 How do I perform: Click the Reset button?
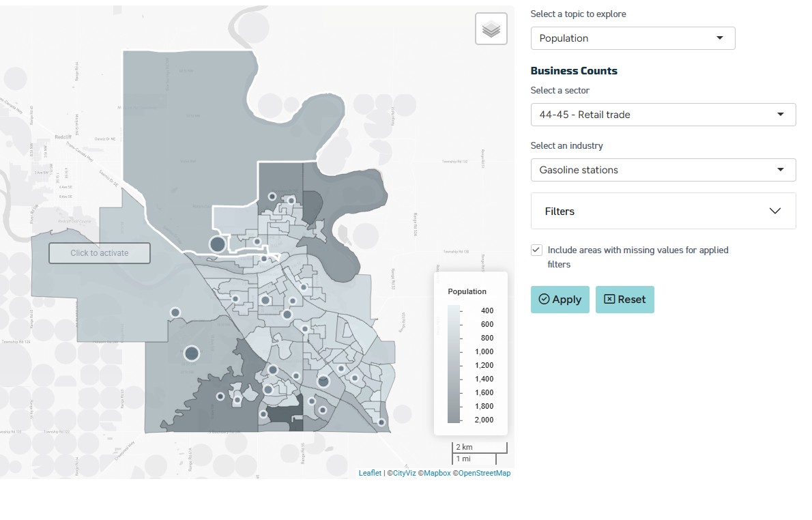pyautogui.click(x=624, y=299)
